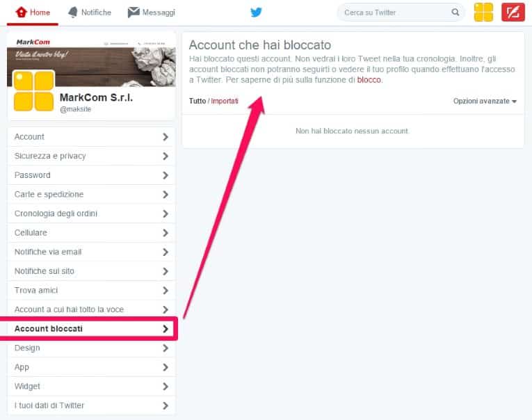This screenshot has width=532, height=420.
Task: Click the Non hai bloccato nessun account message
Action: click(x=352, y=131)
